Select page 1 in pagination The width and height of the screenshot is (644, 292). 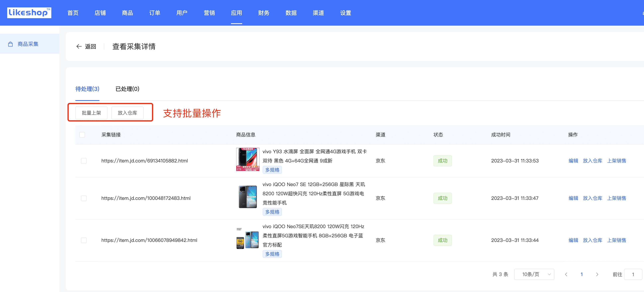point(581,274)
